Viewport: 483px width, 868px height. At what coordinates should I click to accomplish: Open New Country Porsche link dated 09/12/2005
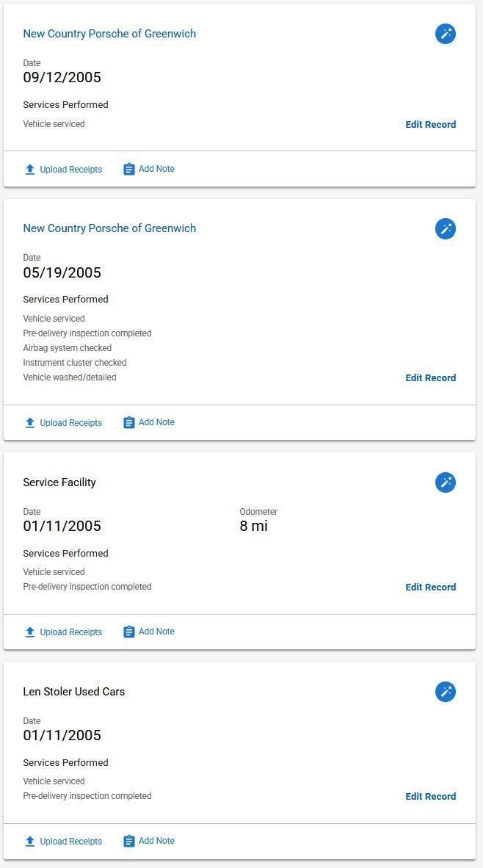(x=109, y=34)
